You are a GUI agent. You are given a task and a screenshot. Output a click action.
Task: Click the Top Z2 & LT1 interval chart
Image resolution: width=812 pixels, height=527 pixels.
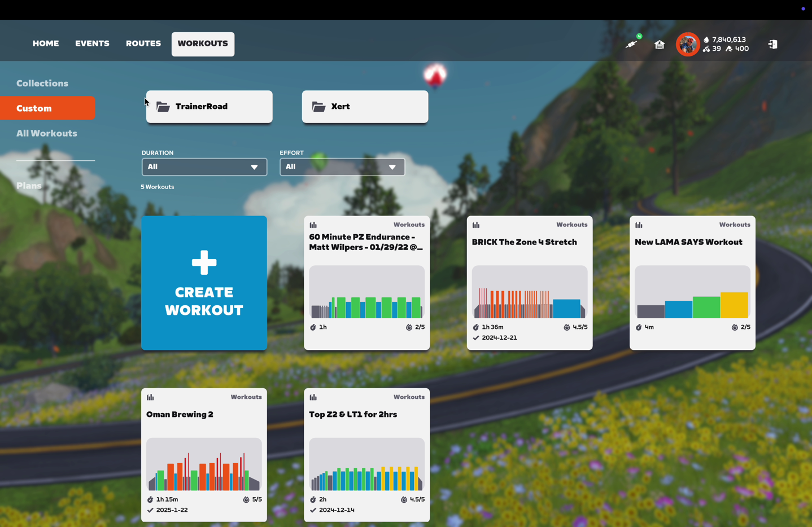pos(366,464)
